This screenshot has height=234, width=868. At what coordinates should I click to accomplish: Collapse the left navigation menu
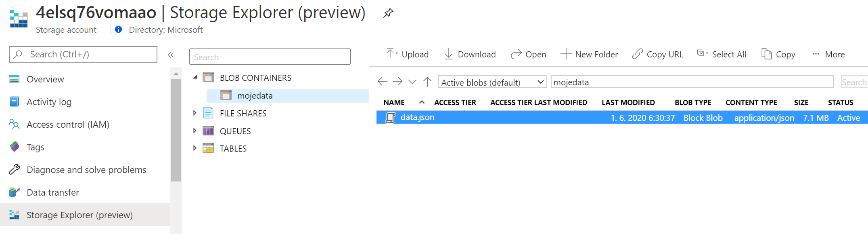tap(171, 55)
